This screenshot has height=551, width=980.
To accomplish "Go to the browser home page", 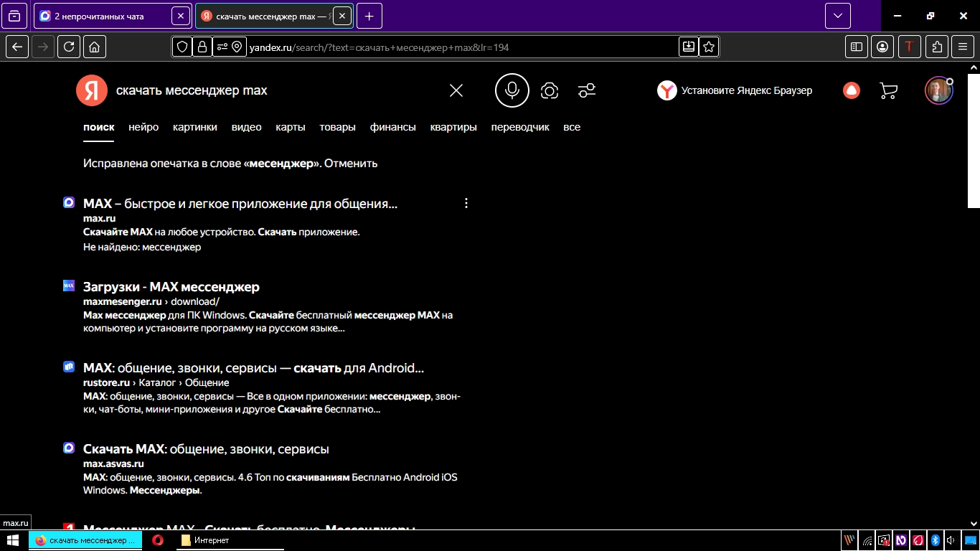I will [94, 47].
